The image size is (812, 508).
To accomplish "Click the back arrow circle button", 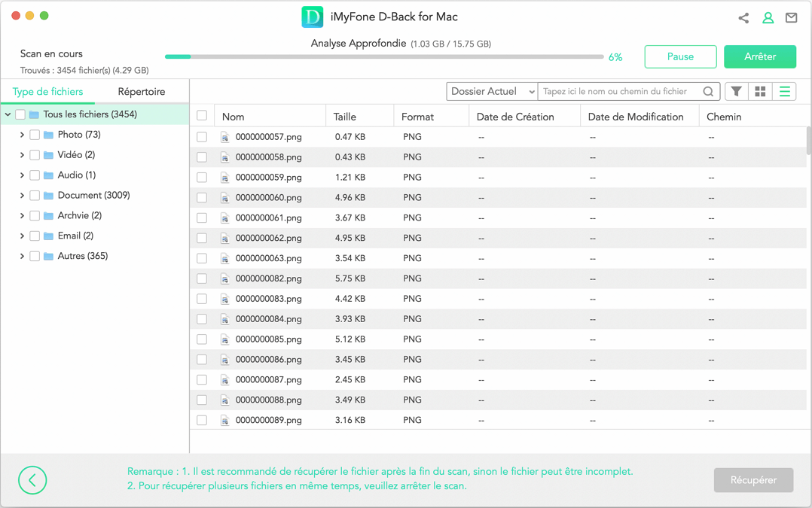I will pyautogui.click(x=32, y=480).
